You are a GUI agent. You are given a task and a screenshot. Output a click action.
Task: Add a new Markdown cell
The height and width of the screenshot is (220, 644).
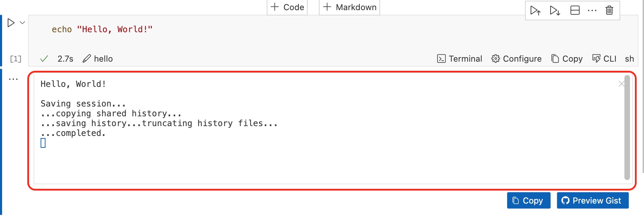349,7
